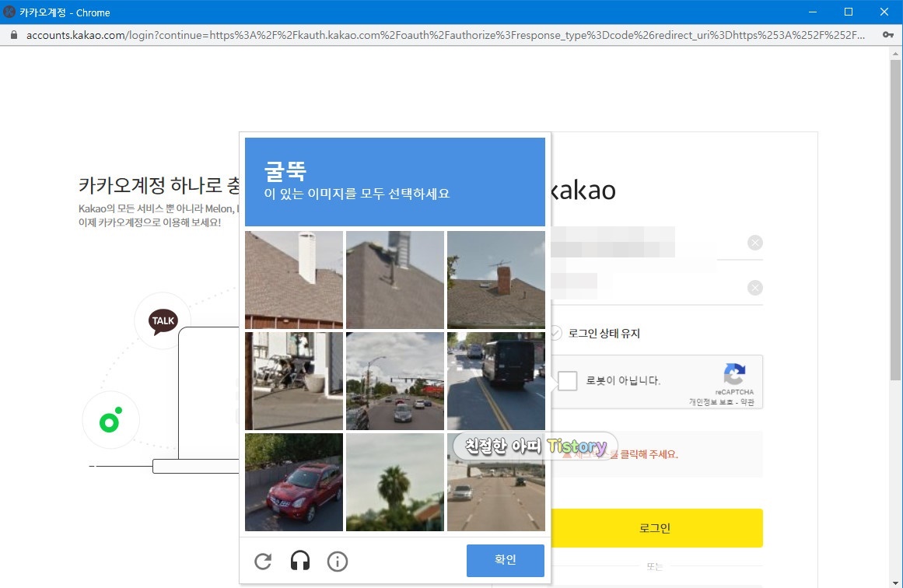This screenshot has width=903, height=588.
Task: Switch to the audio challenge headphone icon
Action: (x=300, y=561)
